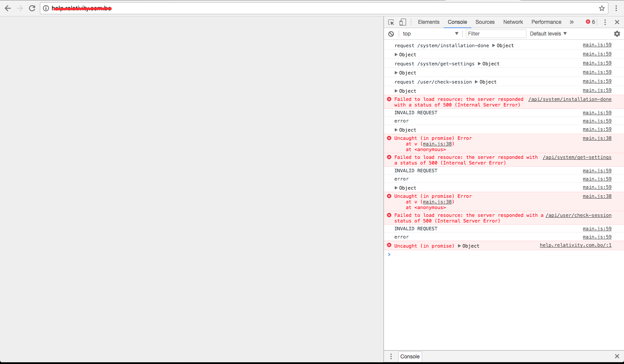624x364 pixels.
Task: Click the console Filter input field
Action: pyautogui.click(x=496, y=33)
